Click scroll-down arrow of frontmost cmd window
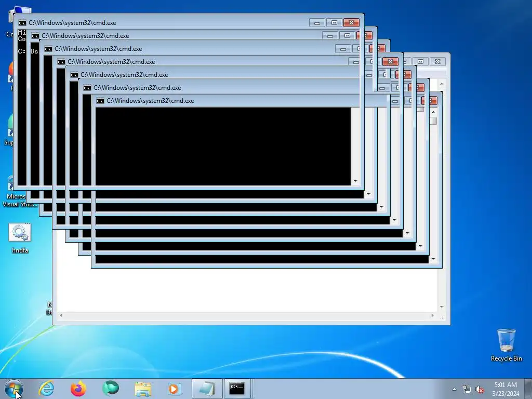532x399 pixels. click(355, 181)
